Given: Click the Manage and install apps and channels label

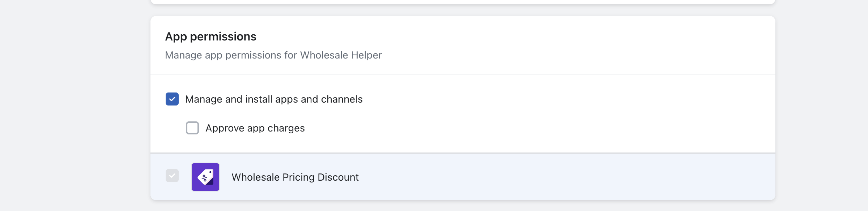Looking at the screenshot, I should (x=274, y=99).
